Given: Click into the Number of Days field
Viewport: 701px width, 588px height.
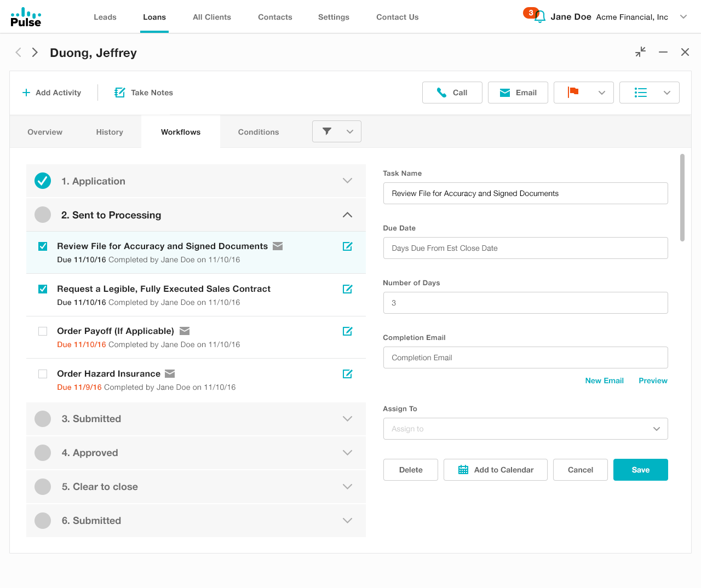Looking at the screenshot, I should coord(525,303).
